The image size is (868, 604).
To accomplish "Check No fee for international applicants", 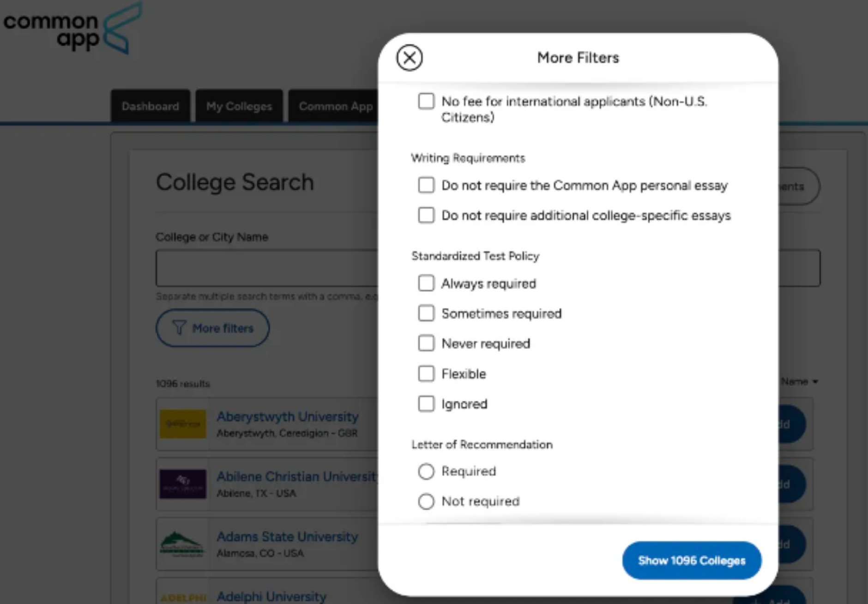I will click(426, 101).
